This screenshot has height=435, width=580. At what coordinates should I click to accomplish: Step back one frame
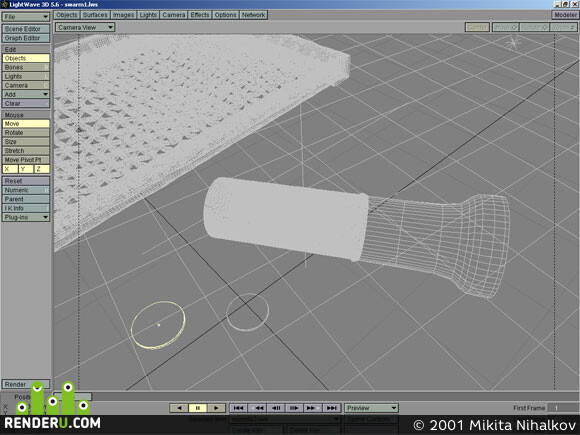pyautogui.click(x=276, y=408)
